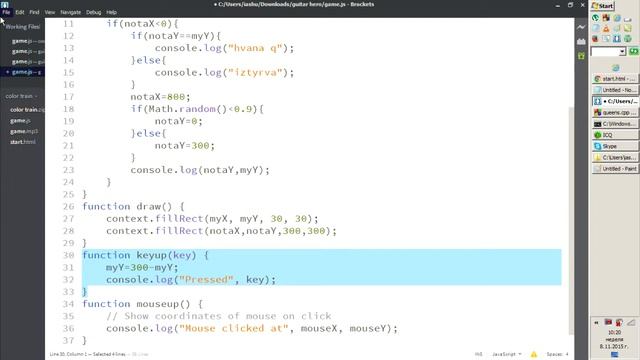Screen dimensions: 640x360
Task: Expand the color train project dropdown
Action: pyautogui.click(x=21, y=96)
